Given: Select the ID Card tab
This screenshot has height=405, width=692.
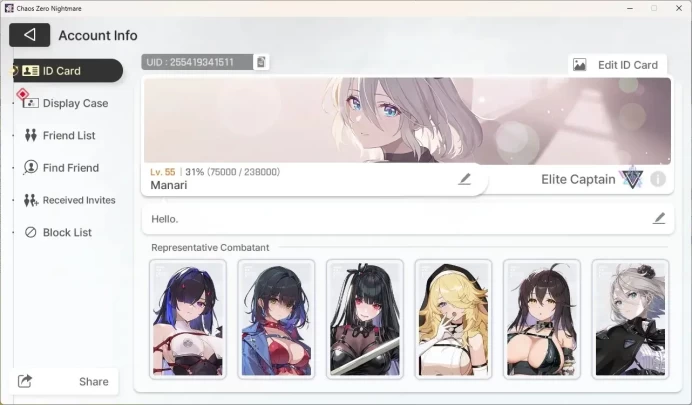Looking at the screenshot, I should 68,71.
